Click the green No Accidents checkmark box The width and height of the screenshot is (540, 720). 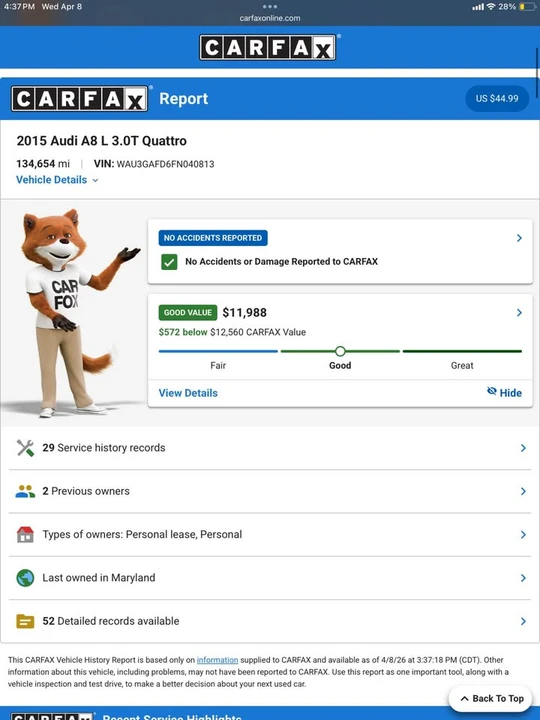click(x=169, y=262)
